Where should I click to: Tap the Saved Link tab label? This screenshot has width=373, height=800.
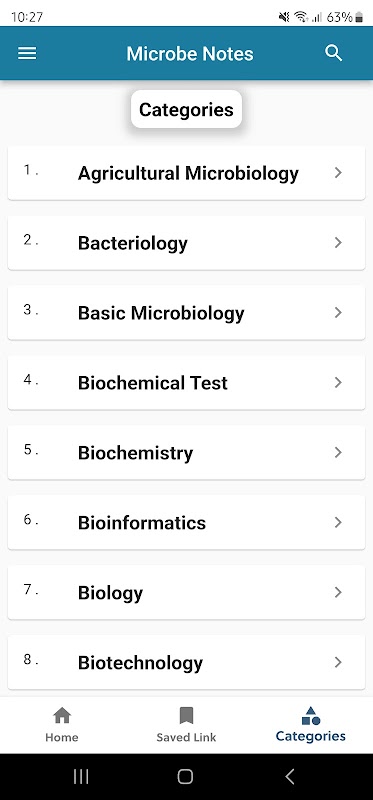click(x=186, y=737)
